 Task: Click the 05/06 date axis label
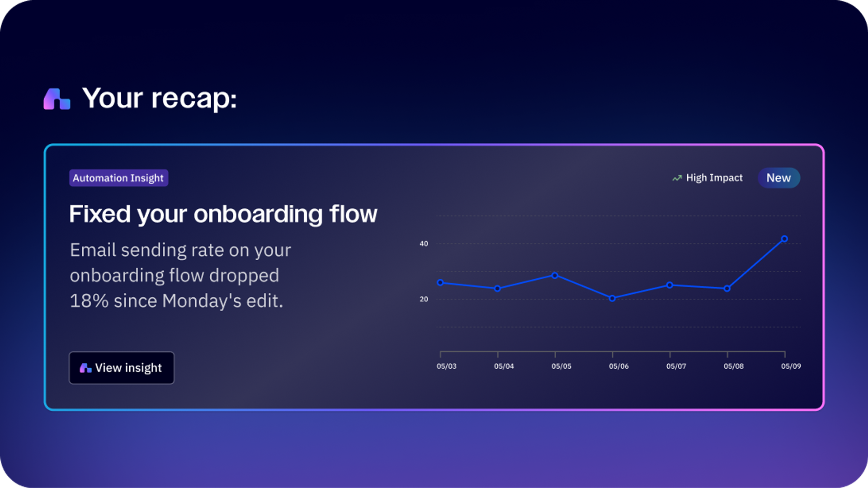point(618,366)
